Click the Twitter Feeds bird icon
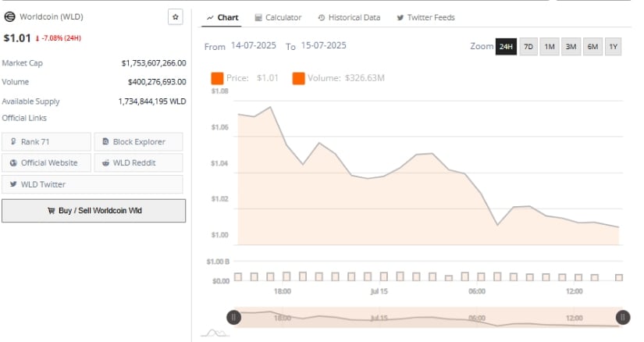644x342 pixels. point(400,18)
